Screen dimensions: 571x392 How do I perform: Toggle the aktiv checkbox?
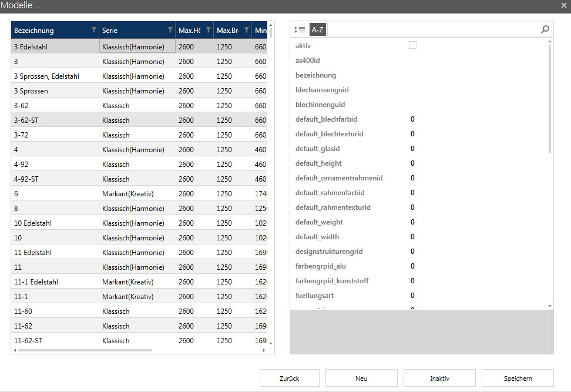pos(412,45)
